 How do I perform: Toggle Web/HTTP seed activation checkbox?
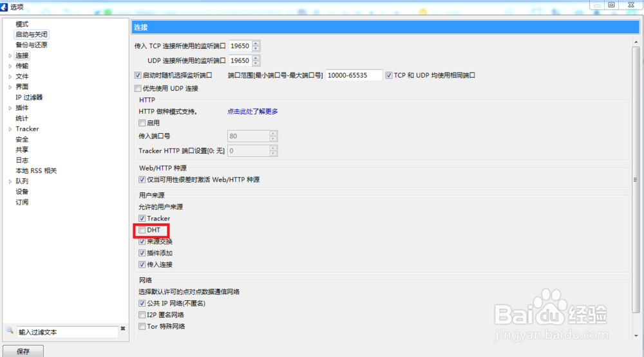(142, 179)
